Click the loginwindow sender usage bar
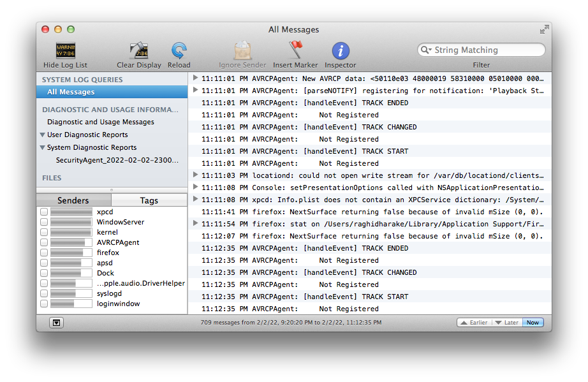The width and height of the screenshot is (588, 382). [71, 304]
